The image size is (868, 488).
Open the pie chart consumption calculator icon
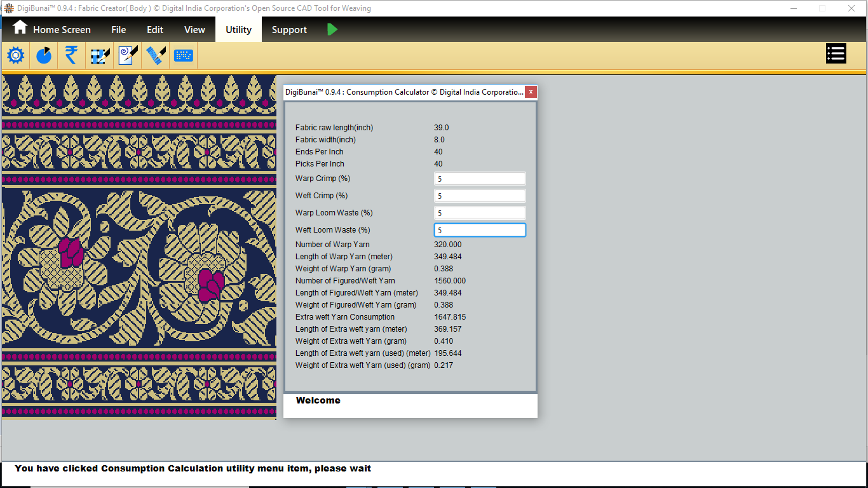click(44, 56)
